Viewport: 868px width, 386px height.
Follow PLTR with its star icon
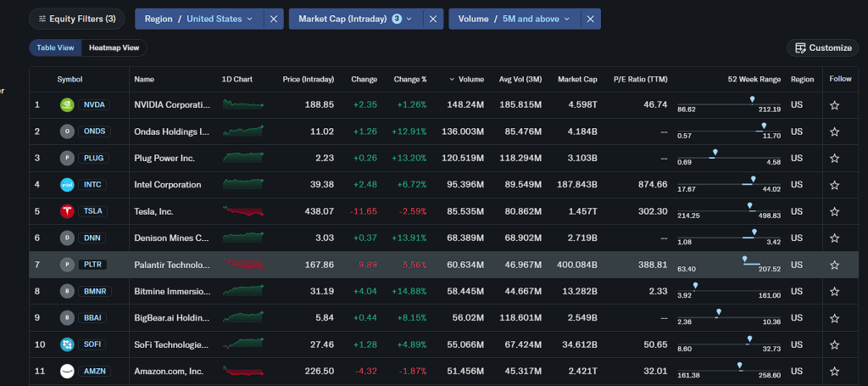(x=834, y=265)
